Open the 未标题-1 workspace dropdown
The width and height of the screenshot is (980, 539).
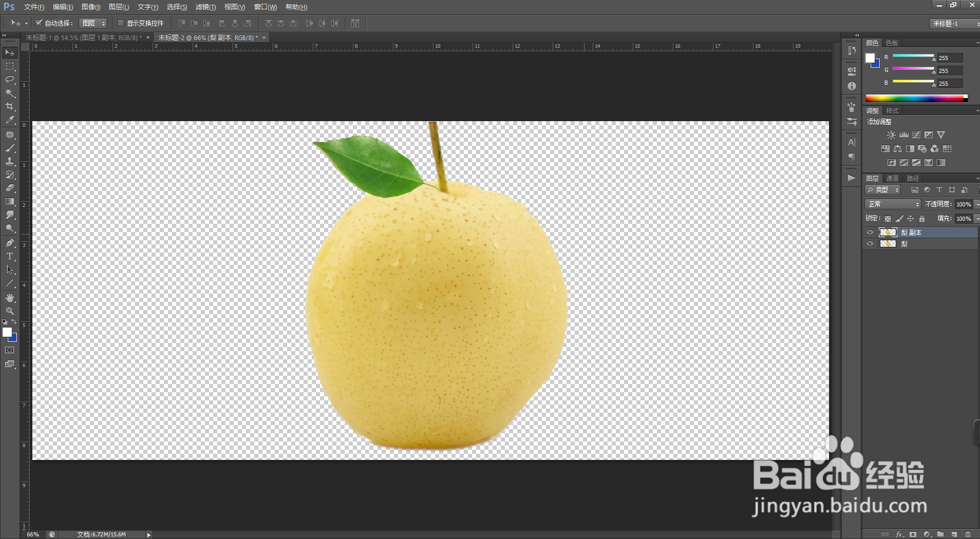(955, 24)
